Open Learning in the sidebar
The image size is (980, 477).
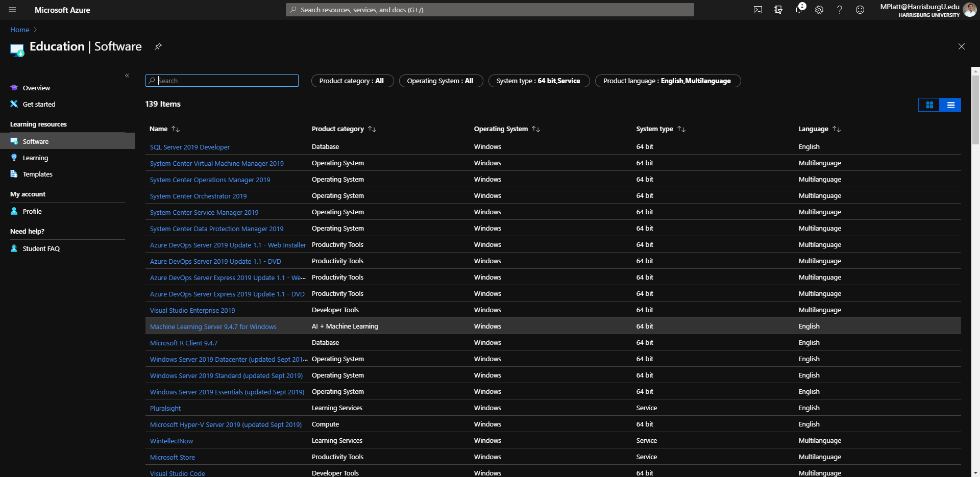pos(35,158)
